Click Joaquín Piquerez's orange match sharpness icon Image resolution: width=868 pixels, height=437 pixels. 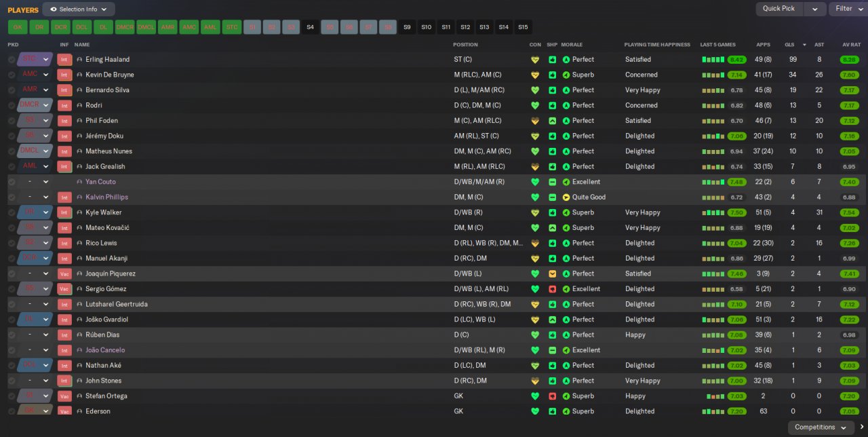(552, 274)
